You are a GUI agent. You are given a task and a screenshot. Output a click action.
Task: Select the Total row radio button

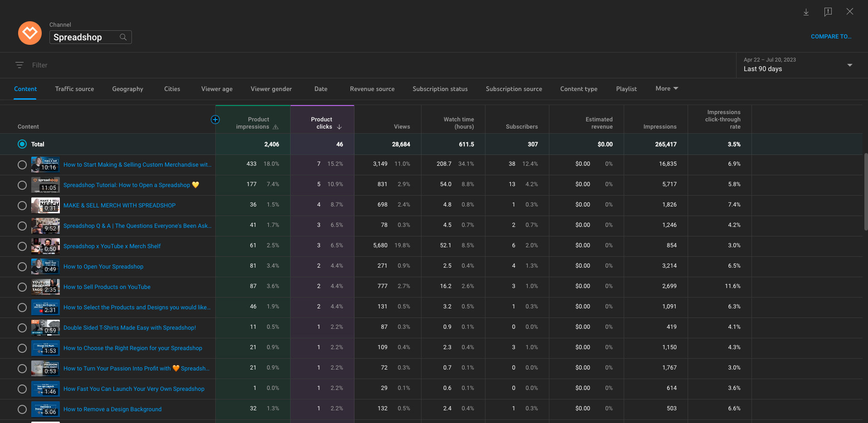(x=22, y=144)
